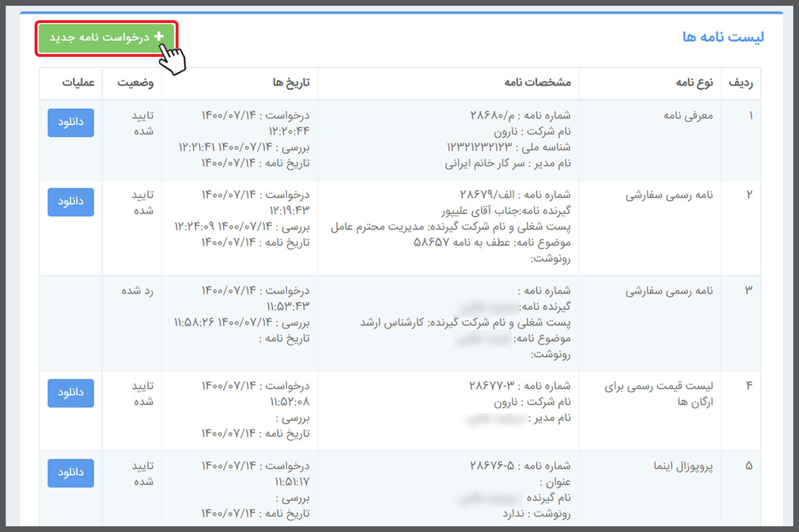This screenshot has width=799, height=532.
Task: Download letter row 1 معرفی نامه
Action: (x=71, y=122)
